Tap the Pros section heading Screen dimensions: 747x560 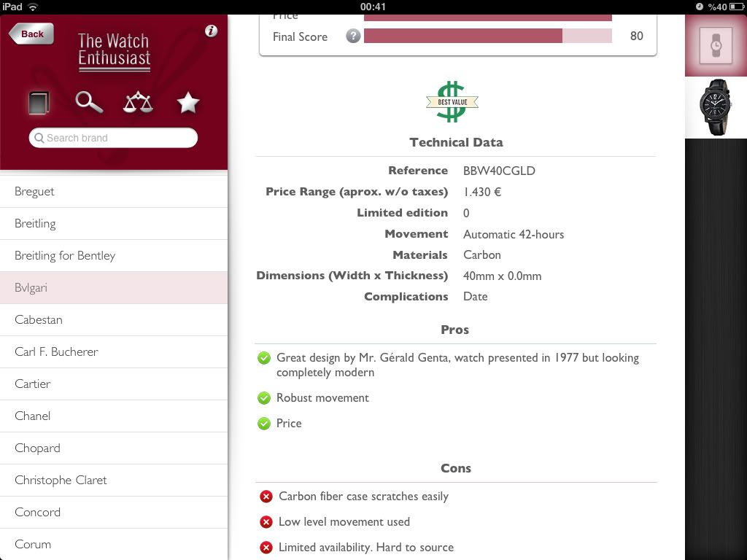(x=455, y=330)
